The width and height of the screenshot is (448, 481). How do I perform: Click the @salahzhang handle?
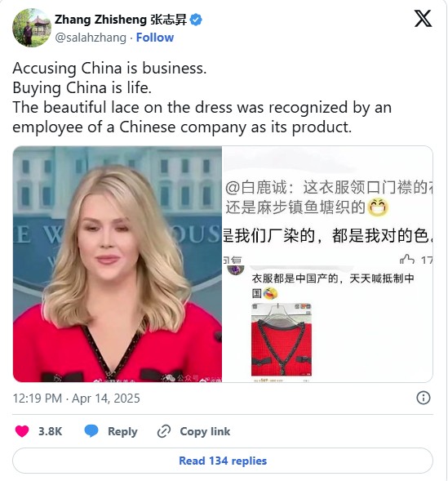91,38
